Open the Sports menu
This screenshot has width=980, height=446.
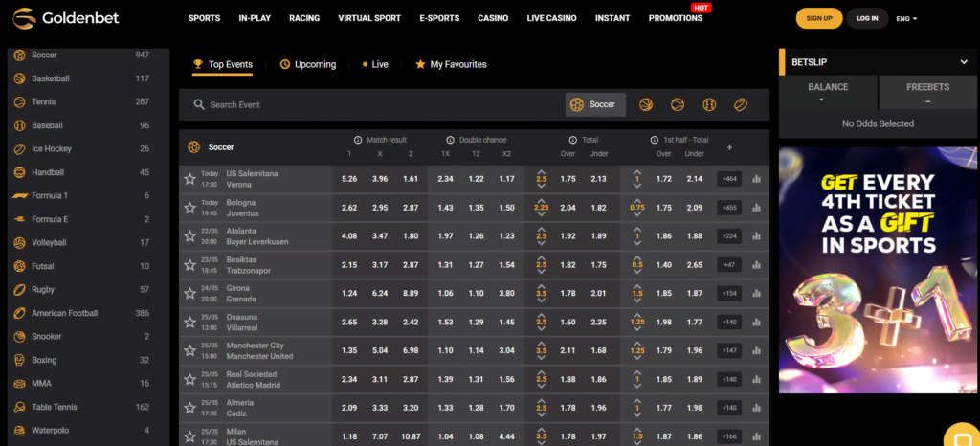pyautogui.click(x=205, y=19)
